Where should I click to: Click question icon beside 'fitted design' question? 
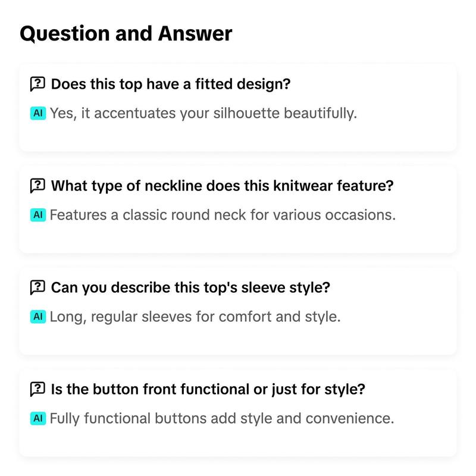(x=37, y=84)
